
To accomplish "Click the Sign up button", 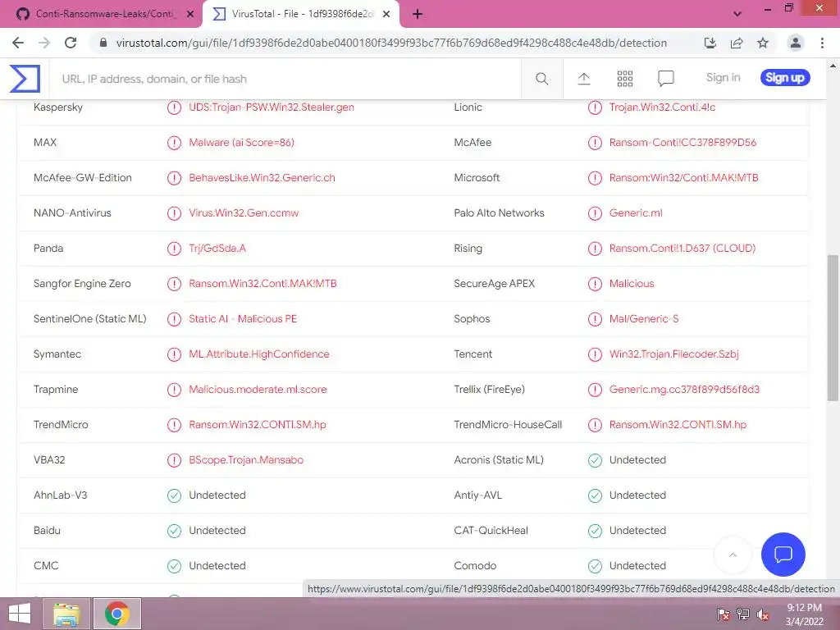I will [x=785, y=78].
